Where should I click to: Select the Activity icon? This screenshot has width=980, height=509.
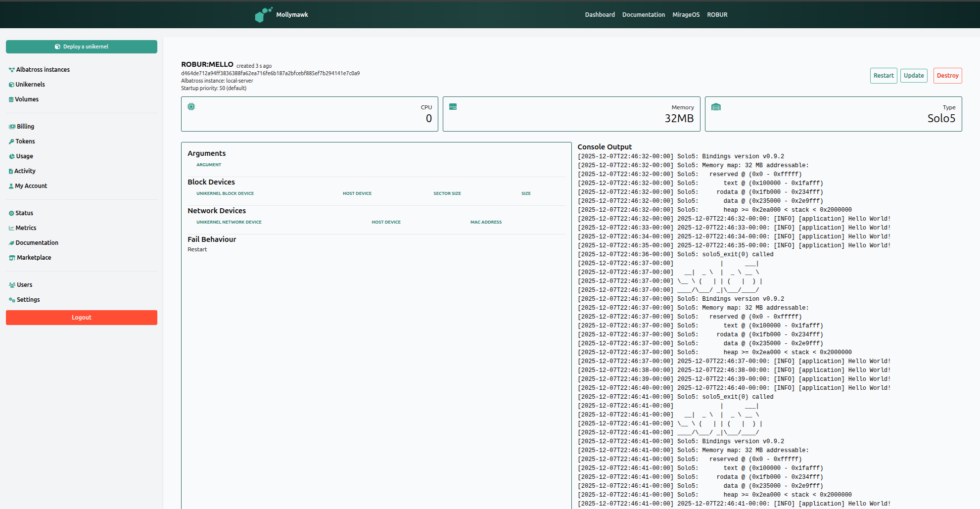point(11,171)
